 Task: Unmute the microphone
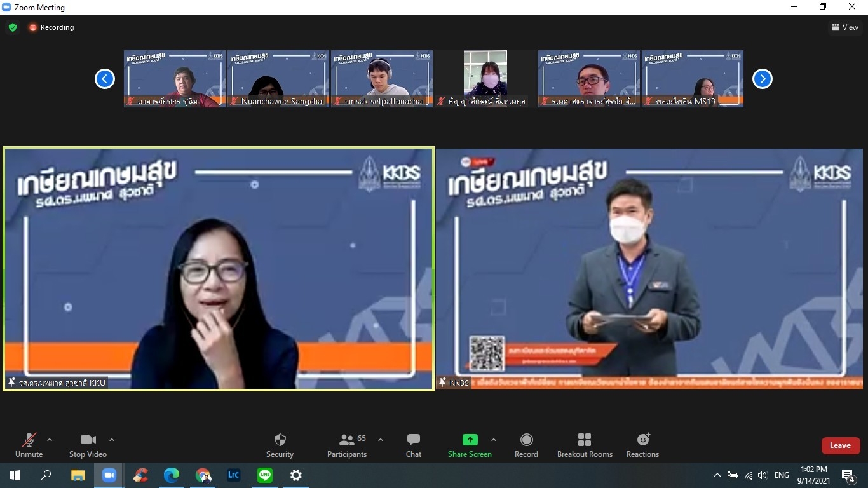[x=29, y=445]
